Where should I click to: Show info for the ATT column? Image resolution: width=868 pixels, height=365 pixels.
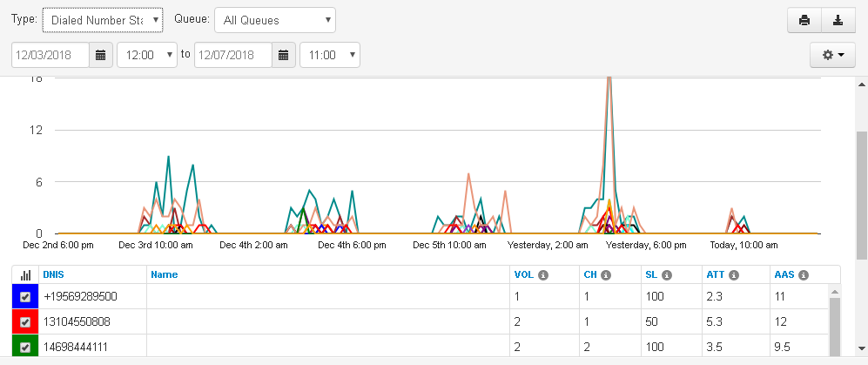click(x=734, y=274)
